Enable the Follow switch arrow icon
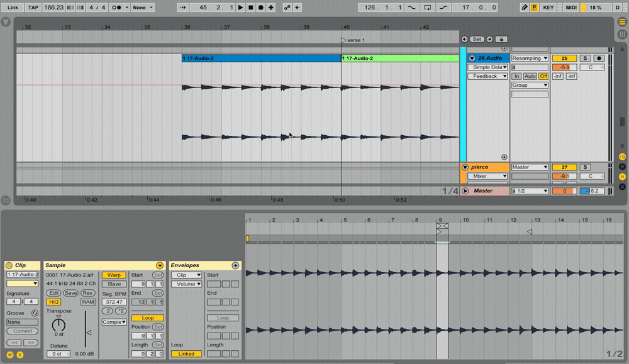Image resolution: width=629 pixels, height=364 pixels. (x=183, y=7)
